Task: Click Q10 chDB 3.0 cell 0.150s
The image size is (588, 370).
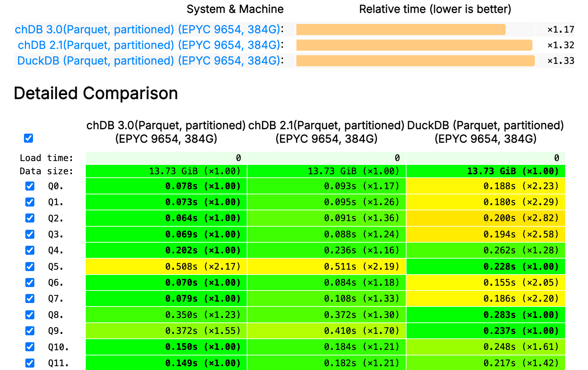Action: [166, 347]
